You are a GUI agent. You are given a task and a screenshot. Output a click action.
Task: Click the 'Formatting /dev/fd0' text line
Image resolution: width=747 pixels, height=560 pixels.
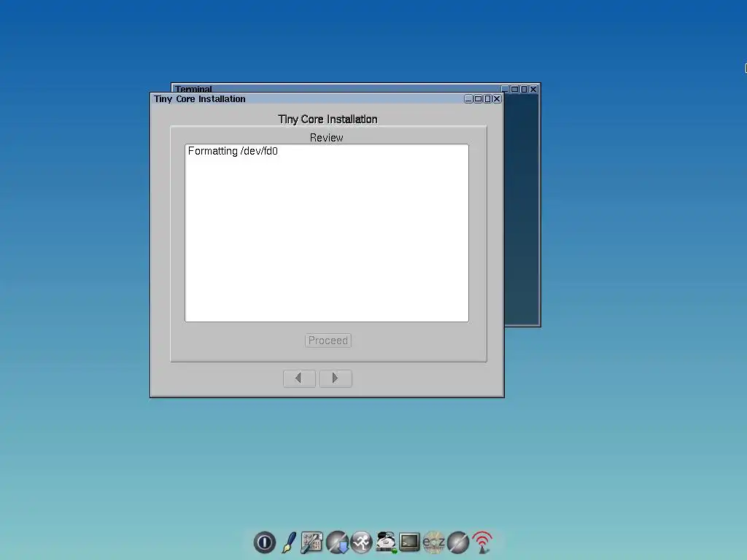coord(233,151)
